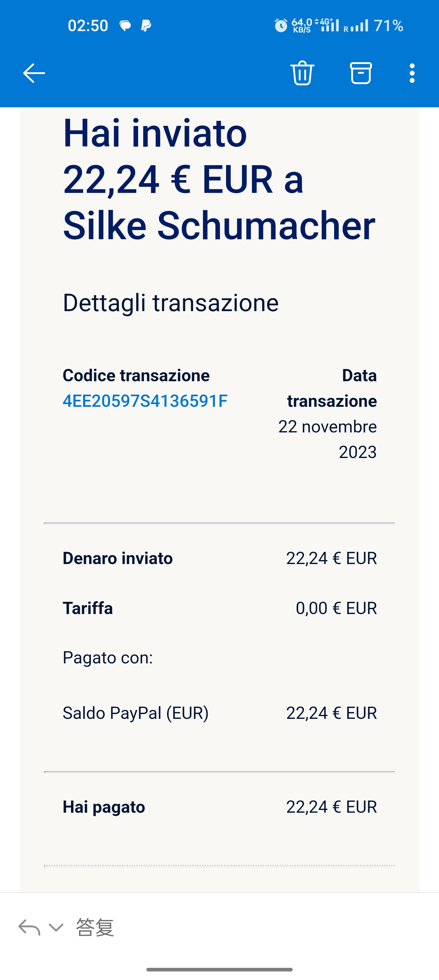Tap the Saldo PayPal (EUR) row
Screen dimensions: 439x980
(x=136, y=713)
